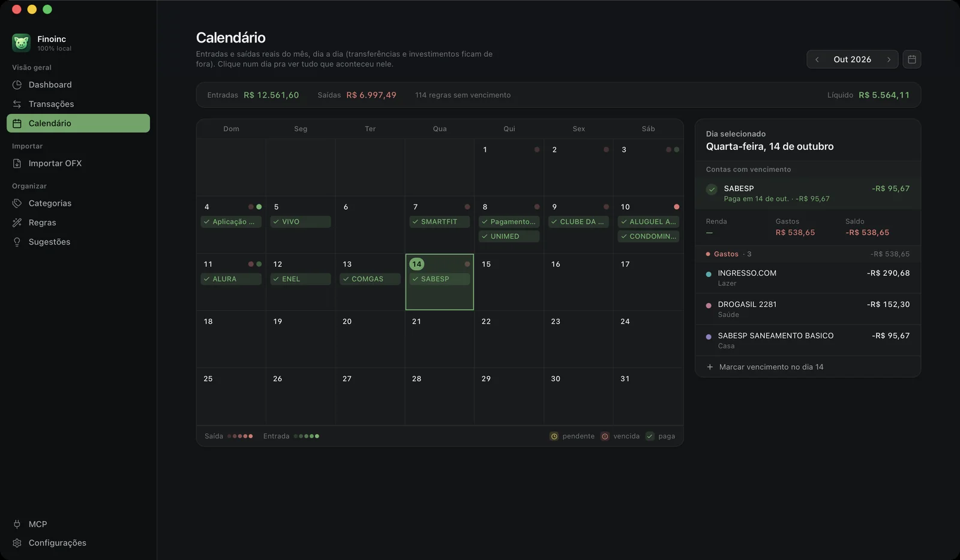The height and width of the screenshot is (560, 960).
Task: Click the COMGAS bill on day 13
Action: [x=370, y=279]
